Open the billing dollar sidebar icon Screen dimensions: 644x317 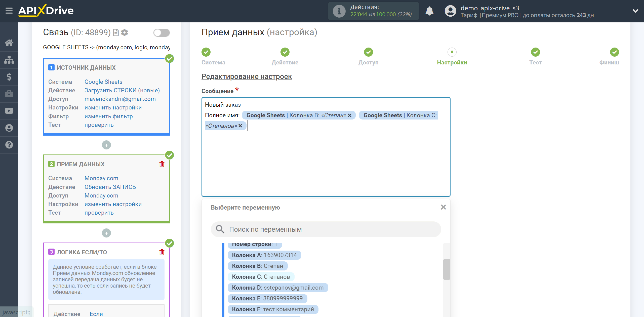click(x=9, y=77)
